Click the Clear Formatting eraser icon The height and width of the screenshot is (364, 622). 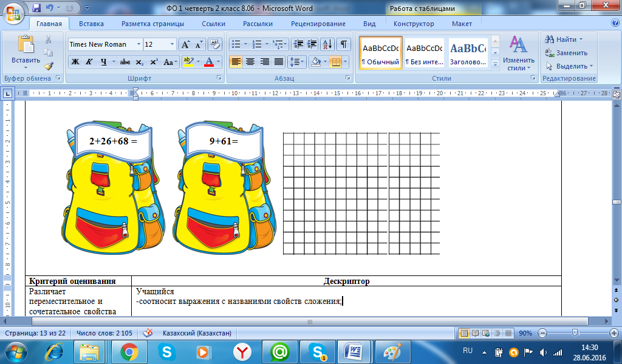215,44
